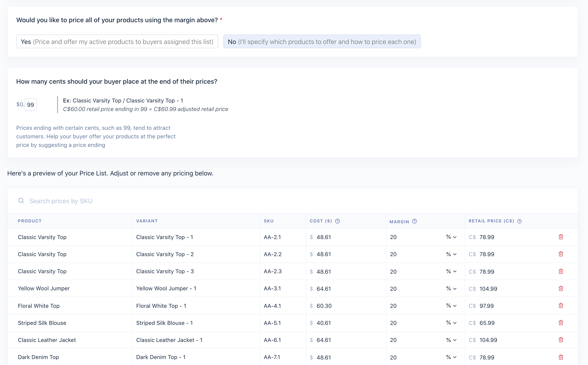Click SKU cell AA-6.1
The image size is (588, 365).
[x=272, y=340]
